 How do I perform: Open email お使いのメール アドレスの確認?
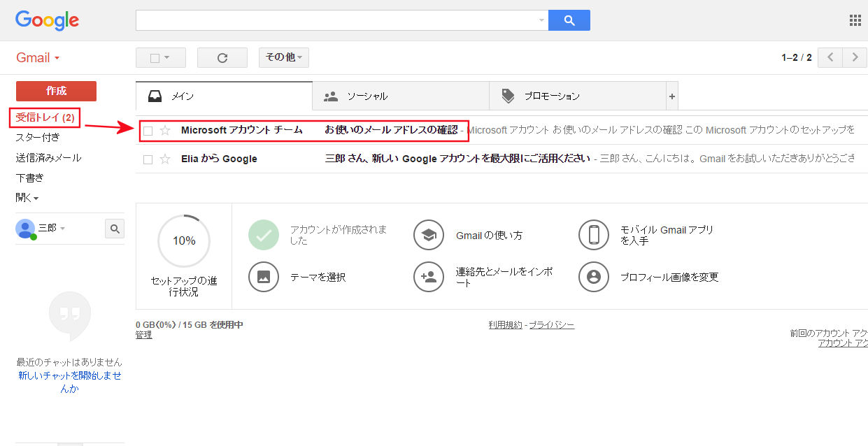[391, 130]
